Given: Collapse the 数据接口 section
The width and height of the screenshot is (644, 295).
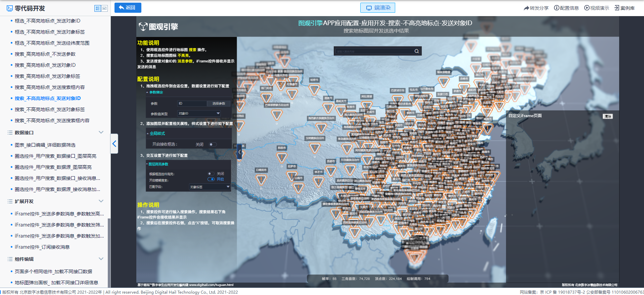Looking at the screenshot, I should click(x=101, y=133).
